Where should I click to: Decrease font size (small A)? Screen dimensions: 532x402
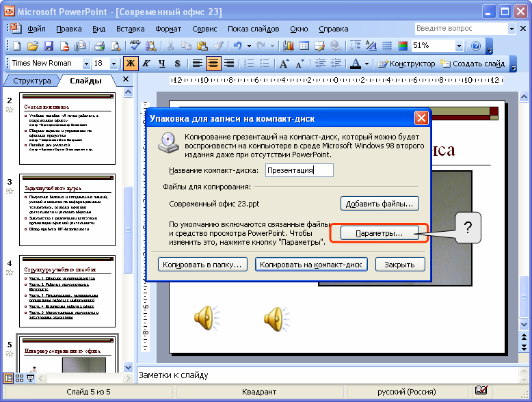[x=300, y=64]
